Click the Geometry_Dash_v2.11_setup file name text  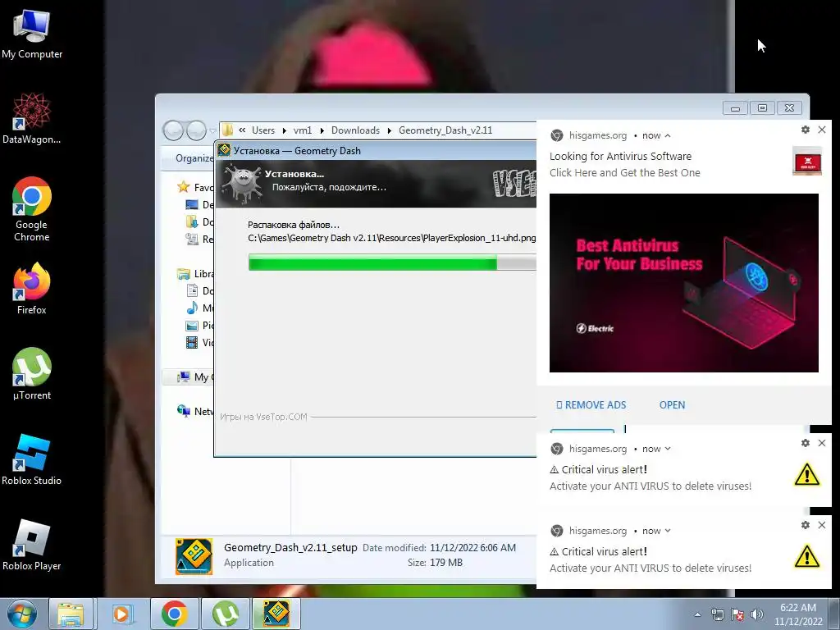coord(290,547)
